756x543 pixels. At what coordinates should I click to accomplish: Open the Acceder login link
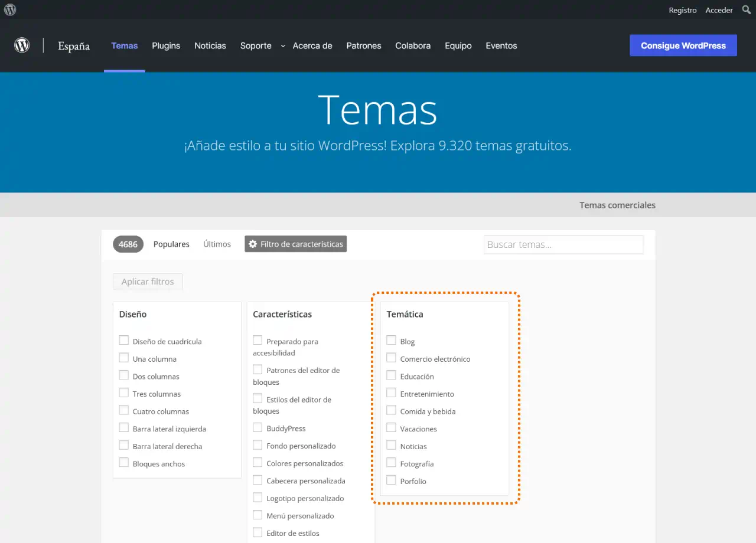coord(719,10)
